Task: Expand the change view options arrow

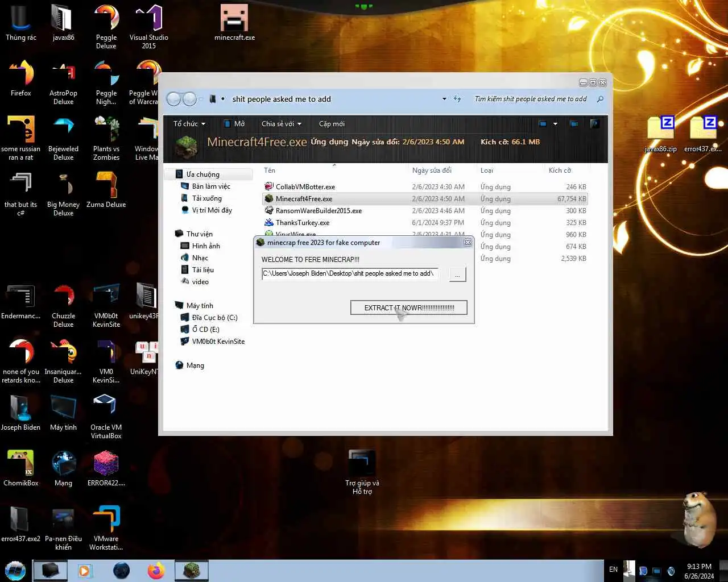Action: pyautogui.click(x=555, y=123)
